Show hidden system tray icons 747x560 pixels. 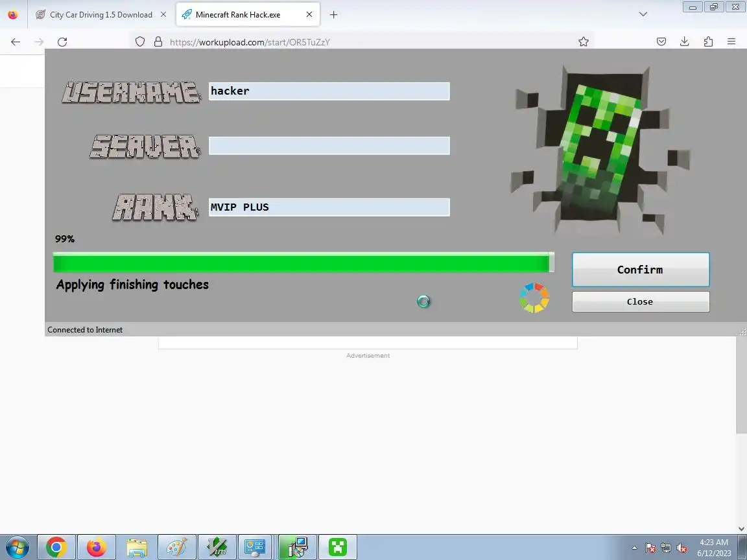coord(635,548)
